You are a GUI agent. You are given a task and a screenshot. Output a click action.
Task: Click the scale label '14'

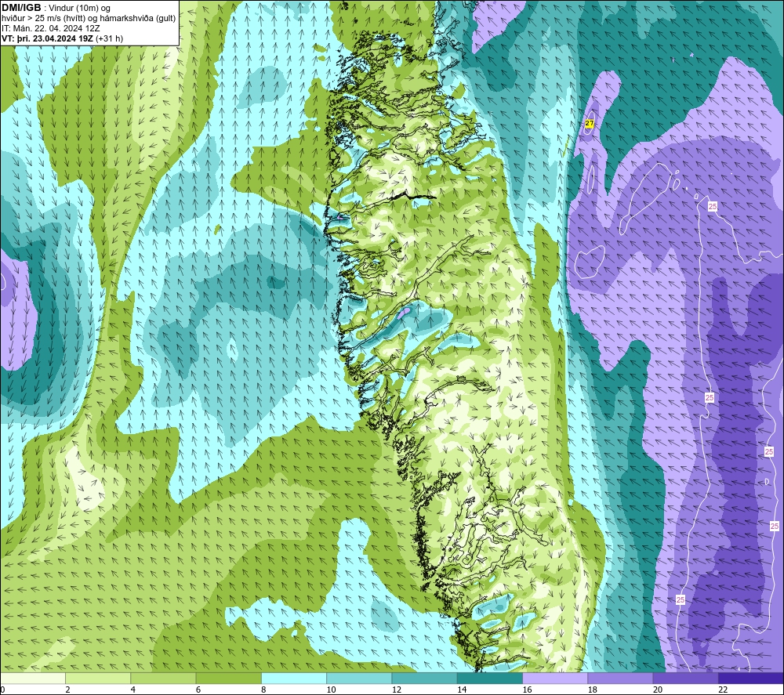pos(462,690)
